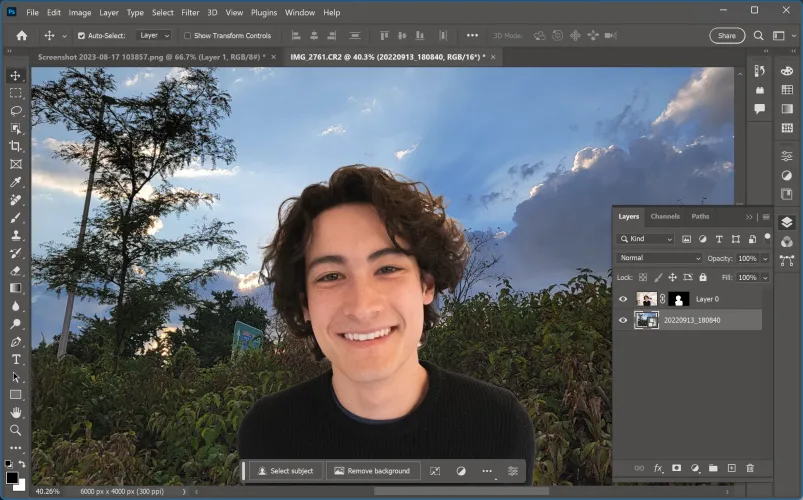Hide Layer 0 with its eye icon
Image resolution: width=803 pixels, height=500 pixels.
point(623,299)
